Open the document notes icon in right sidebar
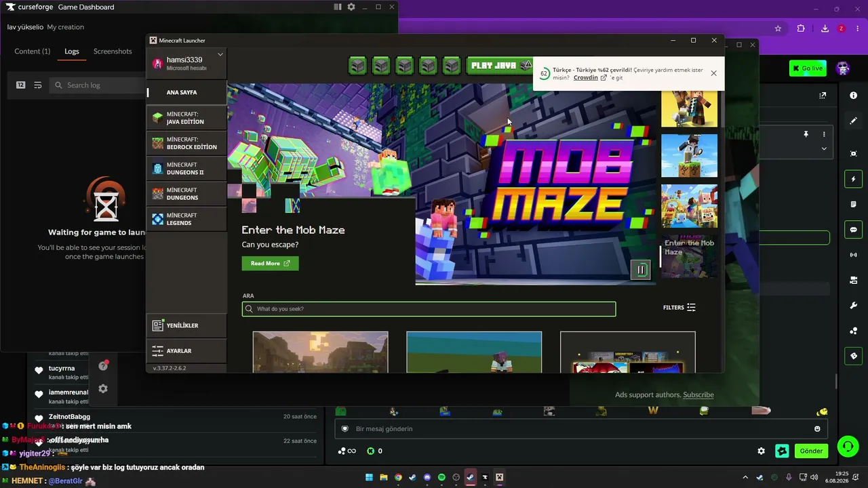The width and height of the screenshot is (868, 488). click(853, 204)
